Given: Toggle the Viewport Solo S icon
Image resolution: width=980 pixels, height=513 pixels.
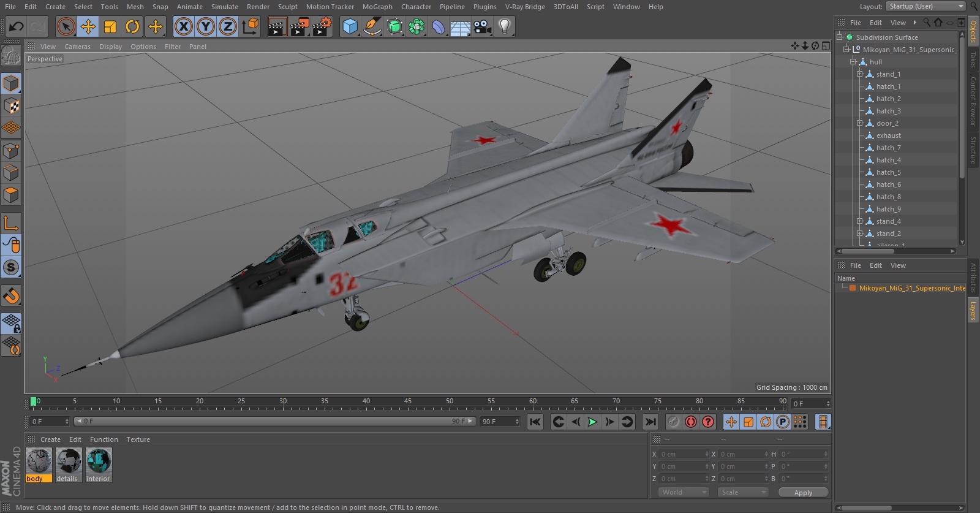Looking at the screenshot, I should pos(11,267).
